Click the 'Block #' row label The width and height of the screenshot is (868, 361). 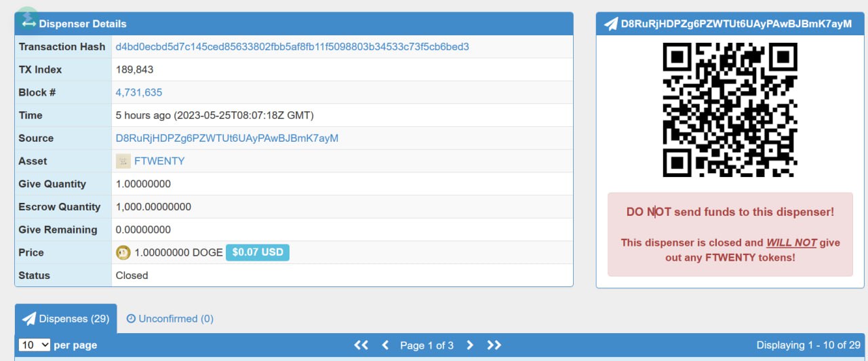(37, 92)
